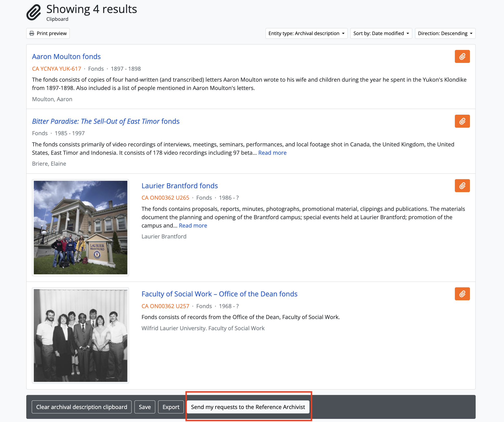This screenshot has height=422, width=504.
Task: Open the Aaron Moulton fonds title link
Action: click(x=66, y=56)
